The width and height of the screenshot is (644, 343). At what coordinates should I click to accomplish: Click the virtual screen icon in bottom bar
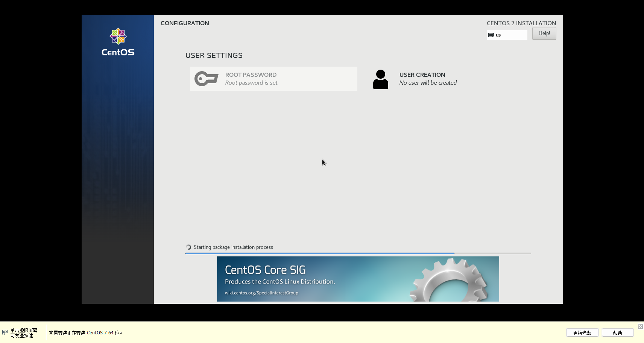pyautogui.click(x=5, y=332)
